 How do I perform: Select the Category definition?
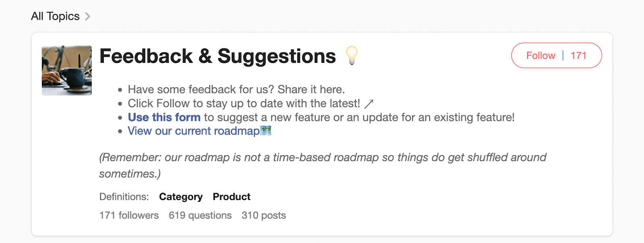pos(181,197)
